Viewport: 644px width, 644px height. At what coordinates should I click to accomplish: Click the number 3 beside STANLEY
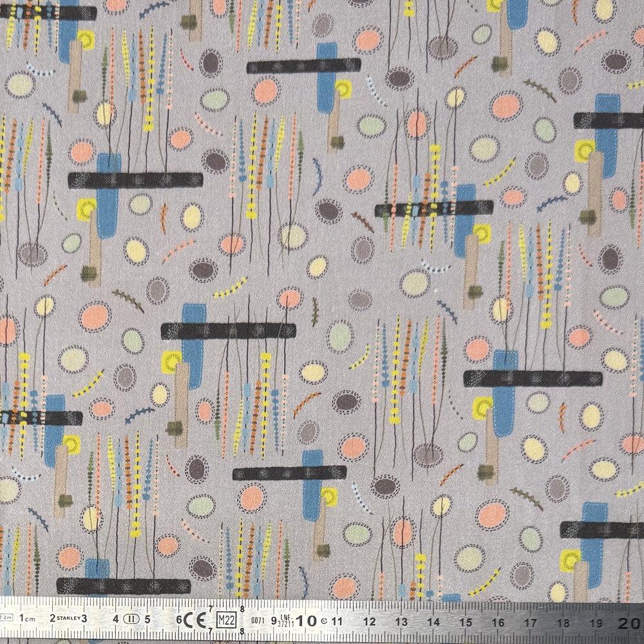pos(84,618)
